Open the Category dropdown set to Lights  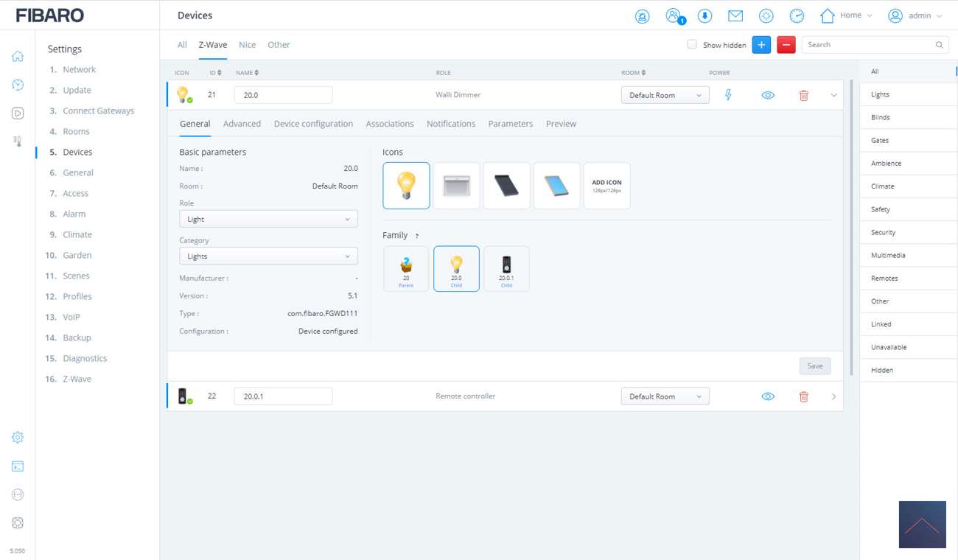[x=268, y=256]
